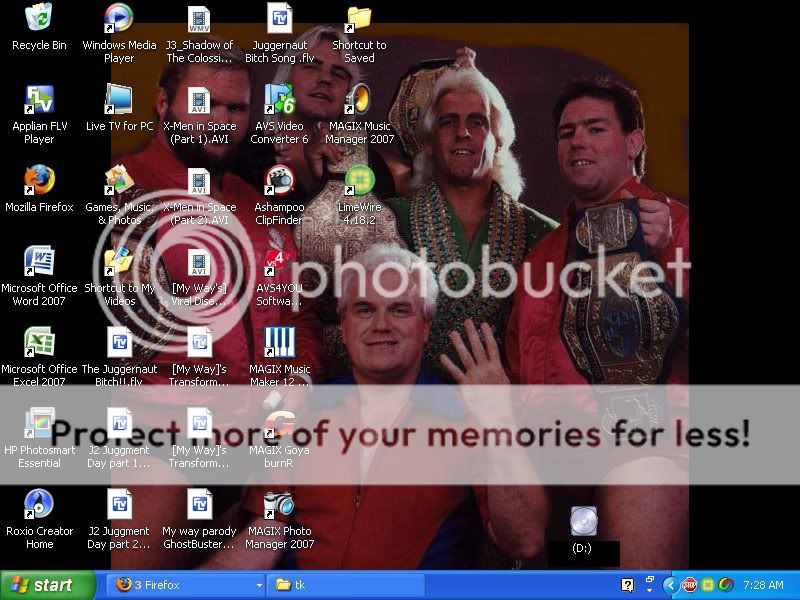This screenshot has width=800, height=600.
Task: Open Windows Media Player from the desktop
Action: (x=118, y=22)
